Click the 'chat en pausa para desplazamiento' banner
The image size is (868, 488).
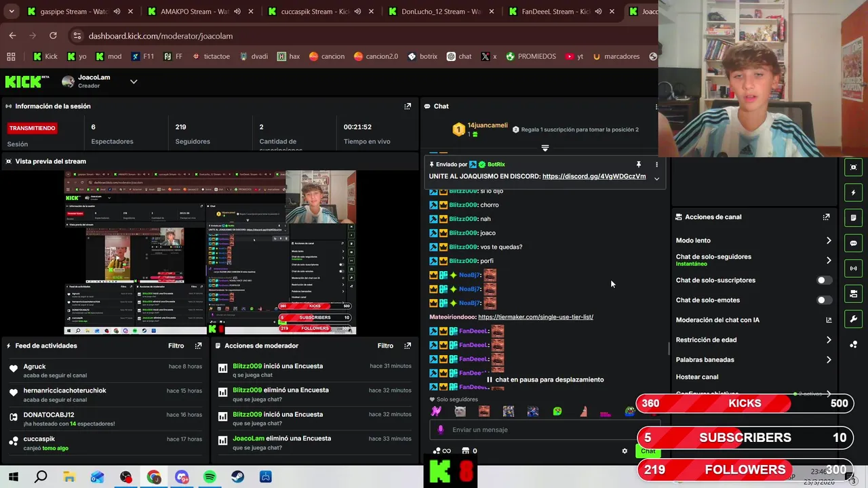tap(545, 380)
